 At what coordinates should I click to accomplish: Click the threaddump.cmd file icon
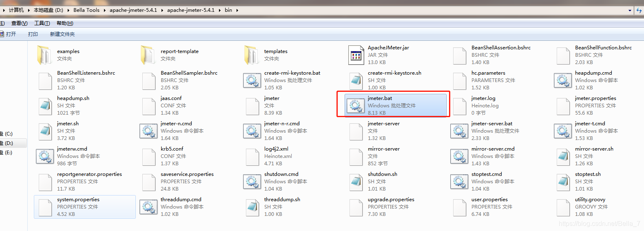(148, 207)
